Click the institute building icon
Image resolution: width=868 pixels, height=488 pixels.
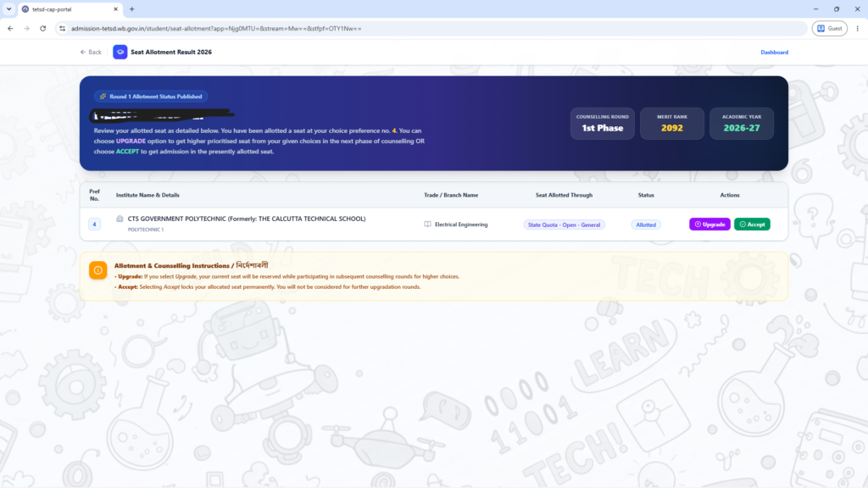pos(120,219)
